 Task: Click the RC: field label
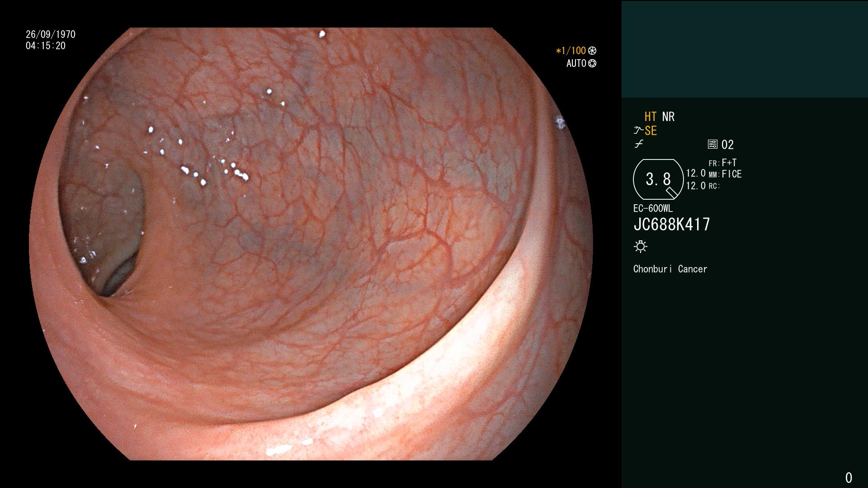click(714, 186)
